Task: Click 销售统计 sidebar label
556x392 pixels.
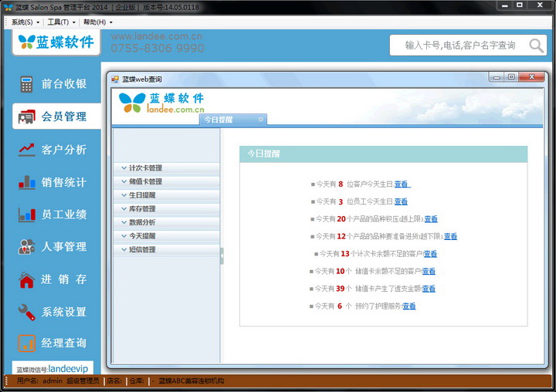Action: (x=64, y=182)
